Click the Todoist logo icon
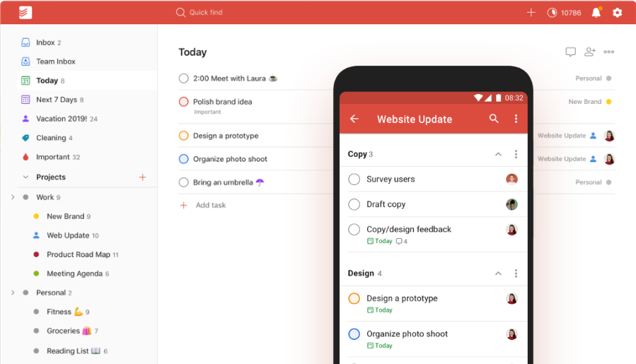Screen dimensions: 636x364 pos(25,13)
